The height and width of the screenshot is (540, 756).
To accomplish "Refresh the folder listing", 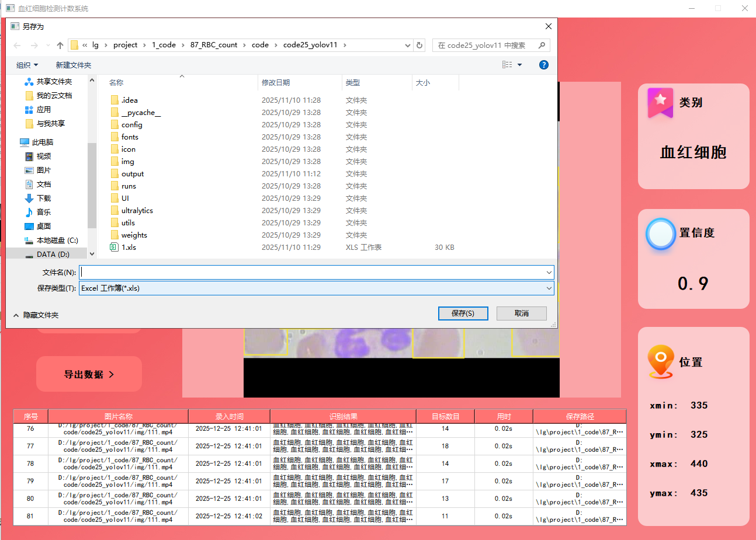I will 419,45.
